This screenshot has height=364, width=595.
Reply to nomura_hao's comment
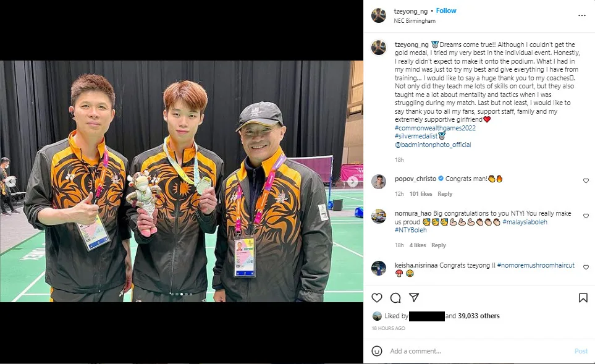point(439,245)
